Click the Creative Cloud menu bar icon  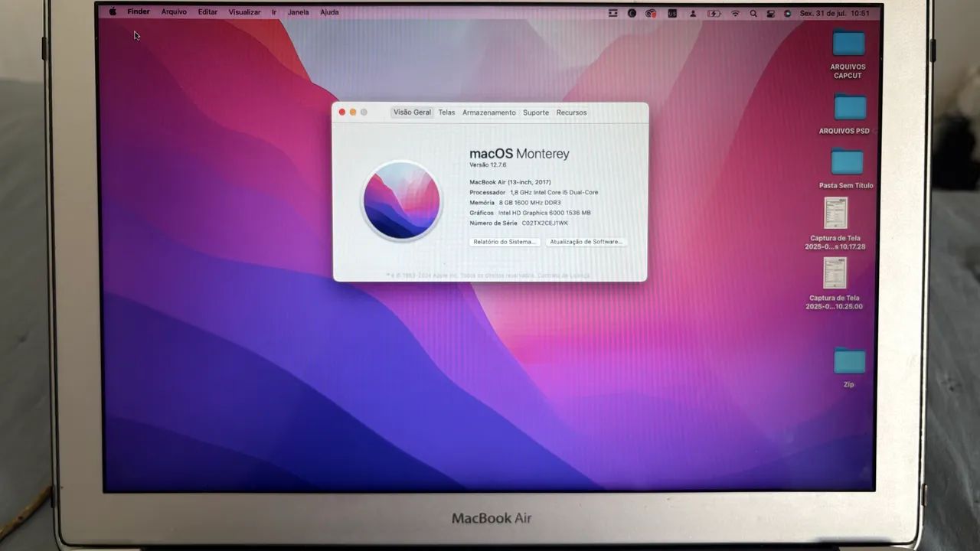(x=651, y=13)
